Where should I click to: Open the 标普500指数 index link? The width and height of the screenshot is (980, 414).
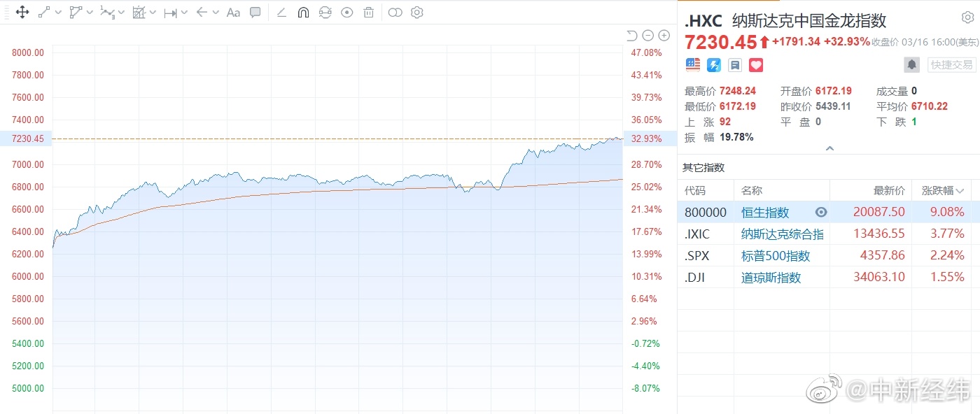coord(776,256)
